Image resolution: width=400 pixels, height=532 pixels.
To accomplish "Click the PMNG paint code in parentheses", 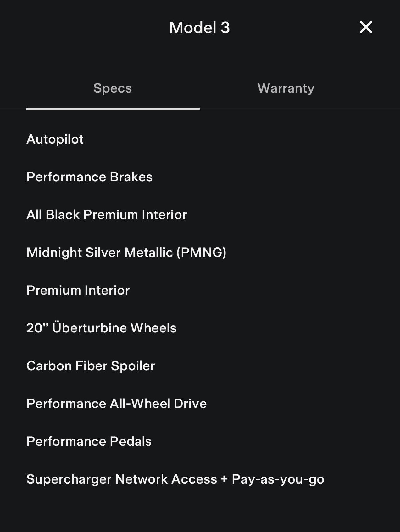I will click(x=201, y=252).
